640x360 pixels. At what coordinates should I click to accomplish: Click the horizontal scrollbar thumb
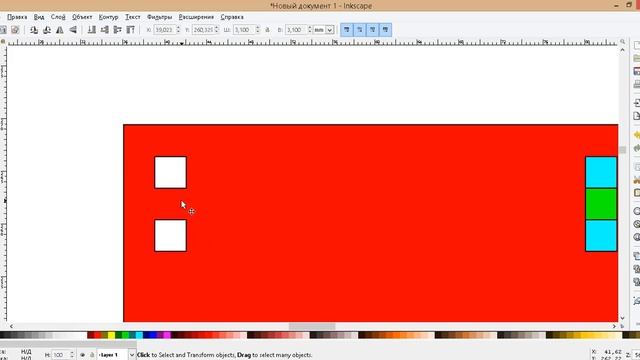312,327
